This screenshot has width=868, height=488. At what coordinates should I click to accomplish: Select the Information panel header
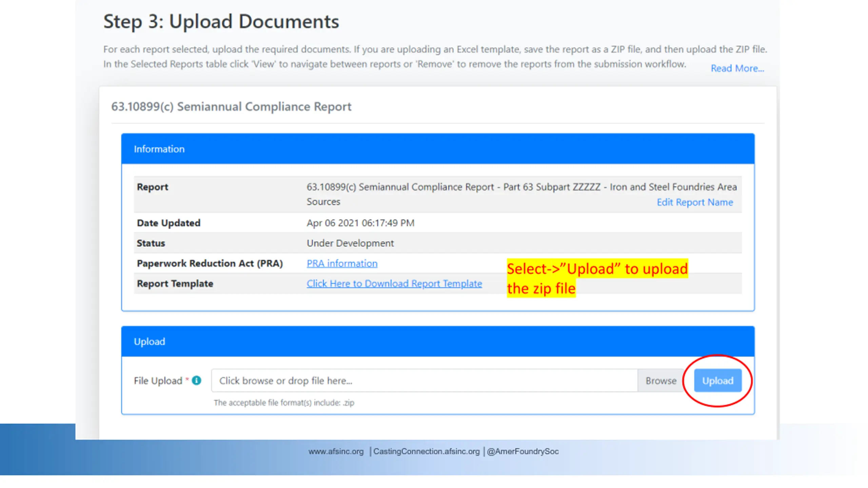(438, 149)
